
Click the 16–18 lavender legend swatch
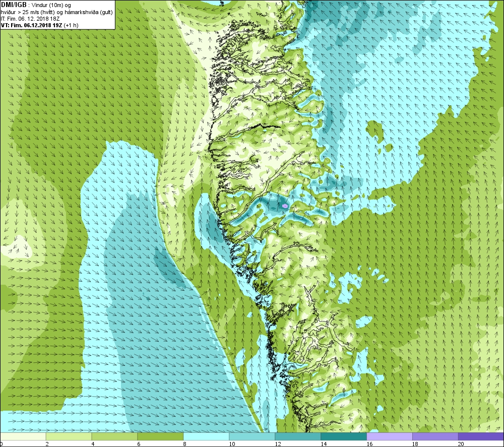coord(390,436)
